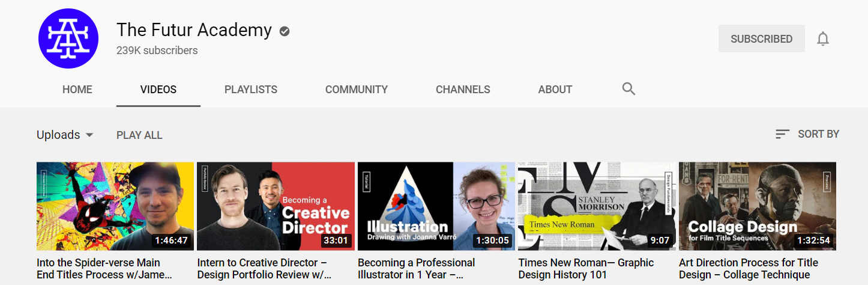Click the 239K subscribers text
Image resolution: width=868 pixels, height=285 pixels.
[157, 51]
